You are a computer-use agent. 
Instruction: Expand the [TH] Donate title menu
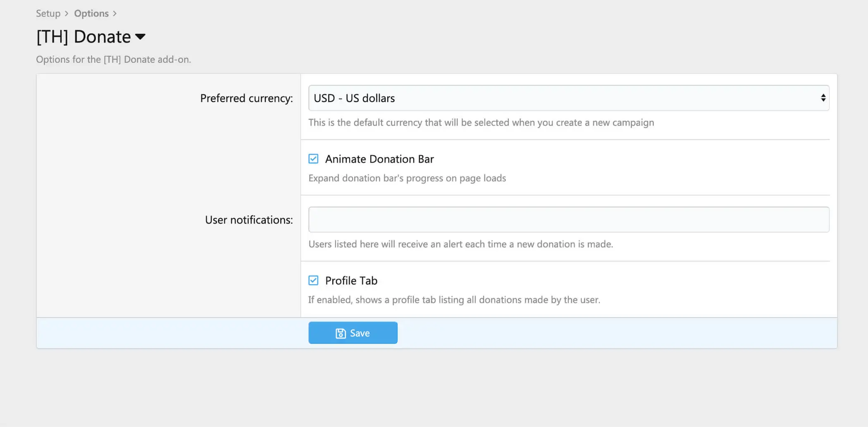click(x=84, y=37)
